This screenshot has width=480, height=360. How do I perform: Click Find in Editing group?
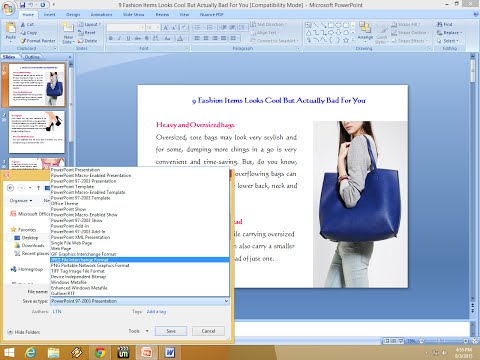pos(445,25)
